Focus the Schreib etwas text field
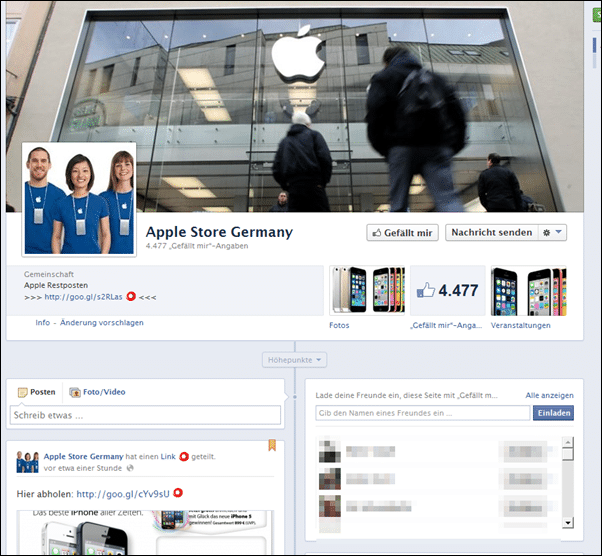The height and width of the screenshot is (556, 602). pyautogui.click(x=145, y=415)
